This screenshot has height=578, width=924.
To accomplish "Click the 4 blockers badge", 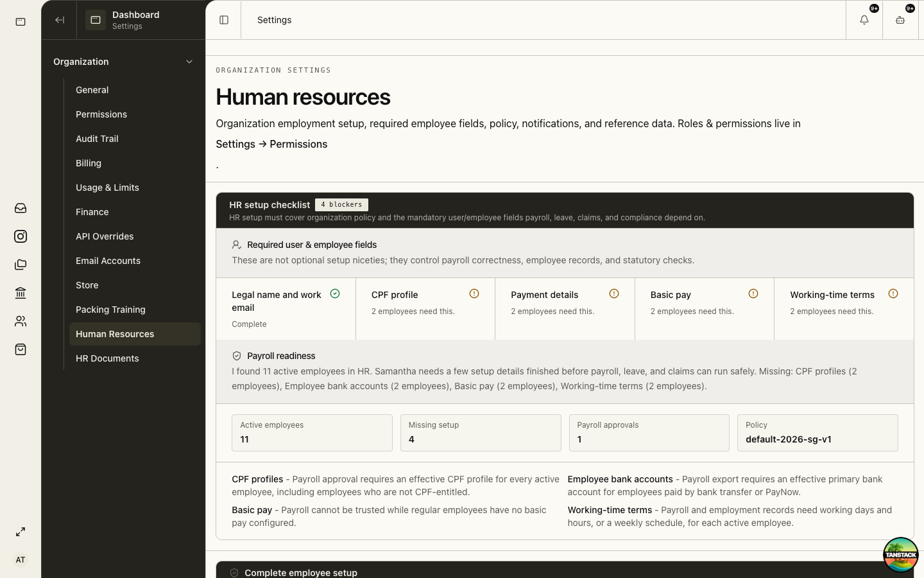I will (341, 205).
